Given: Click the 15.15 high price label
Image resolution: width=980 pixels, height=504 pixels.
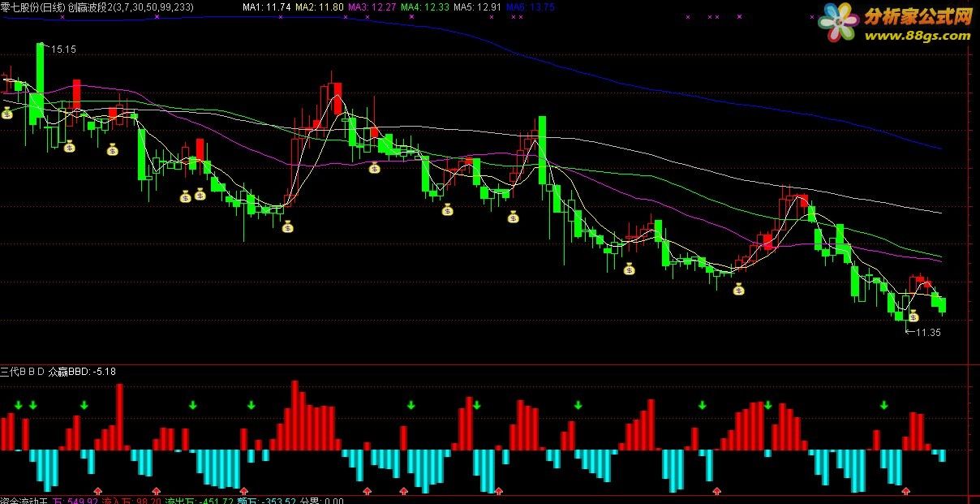Looking at the screenshot, I should pos(63,50).
